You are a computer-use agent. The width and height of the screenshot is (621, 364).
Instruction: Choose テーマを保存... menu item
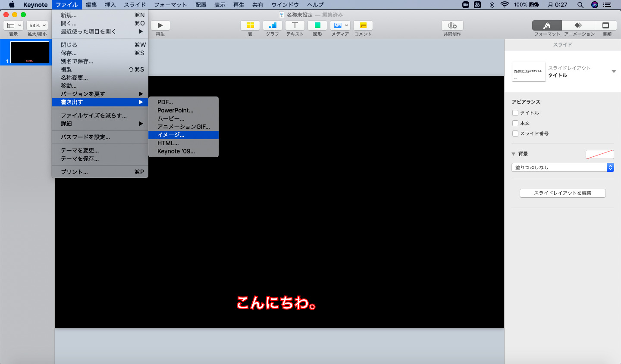[x=100, y=159]
